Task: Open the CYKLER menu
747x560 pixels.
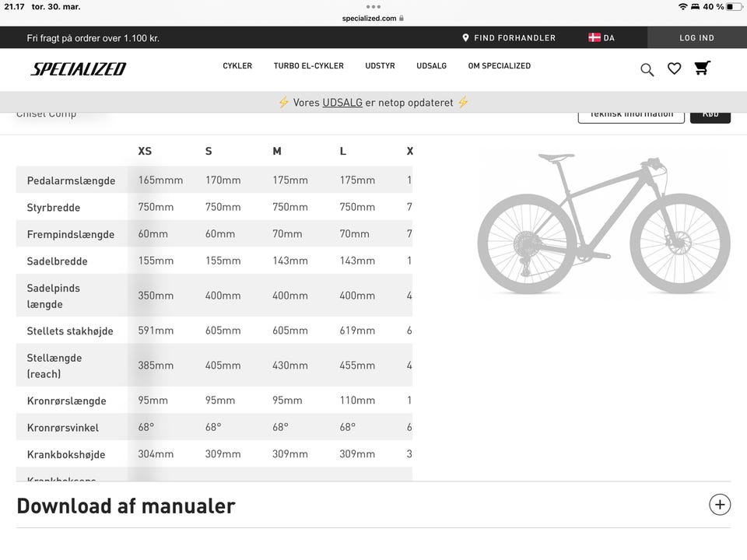Action: click(237, 65)
